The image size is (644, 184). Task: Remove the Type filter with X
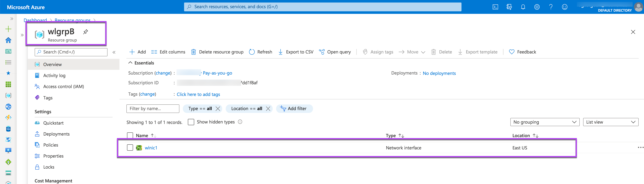coord(218,109)
